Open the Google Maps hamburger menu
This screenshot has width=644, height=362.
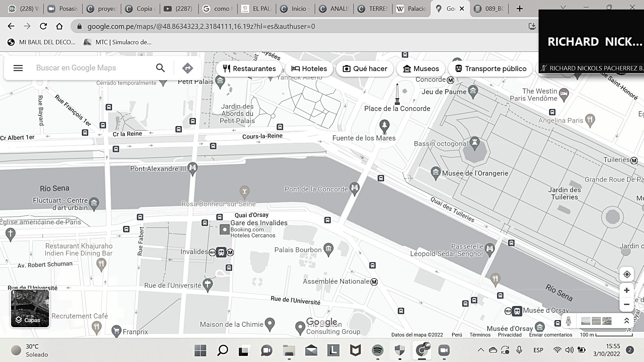coord(18,68)
